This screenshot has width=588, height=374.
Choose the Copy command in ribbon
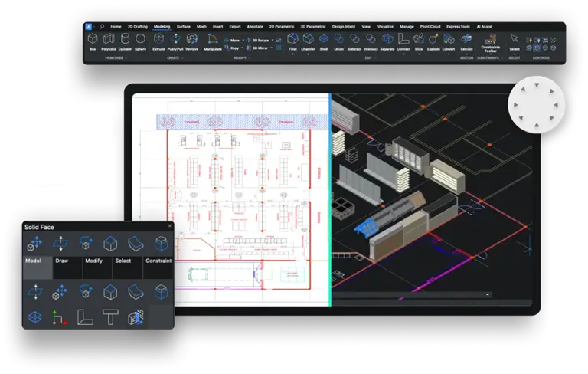tap(231, 48)
